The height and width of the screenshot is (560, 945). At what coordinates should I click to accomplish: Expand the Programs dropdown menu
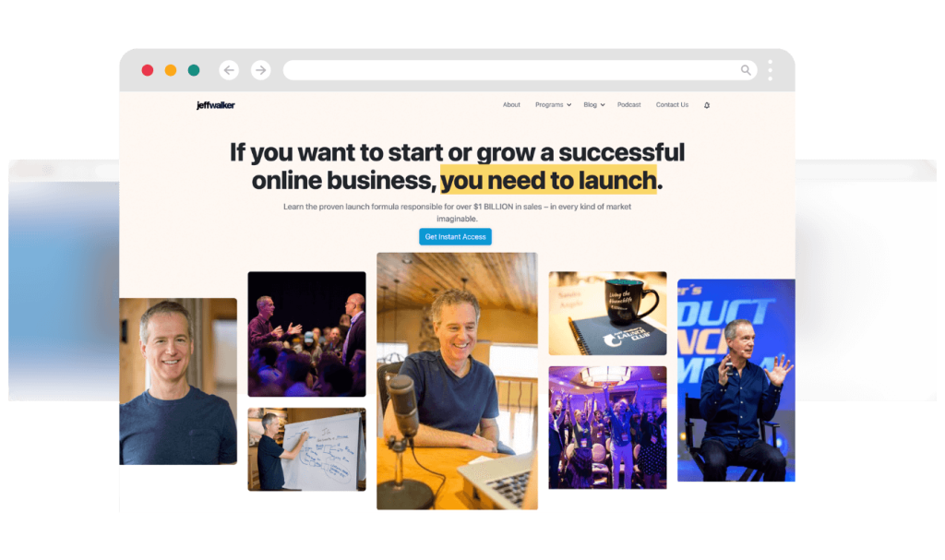[554, 105]
